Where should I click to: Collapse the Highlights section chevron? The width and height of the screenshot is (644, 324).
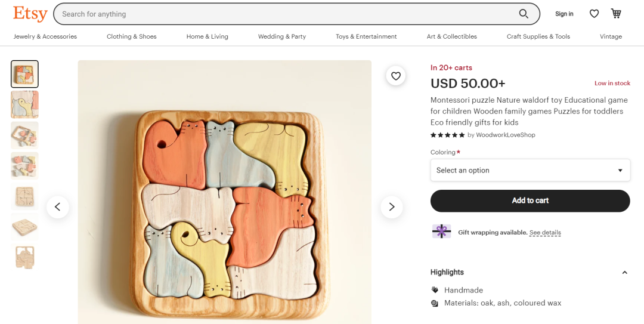click(624, 273)
